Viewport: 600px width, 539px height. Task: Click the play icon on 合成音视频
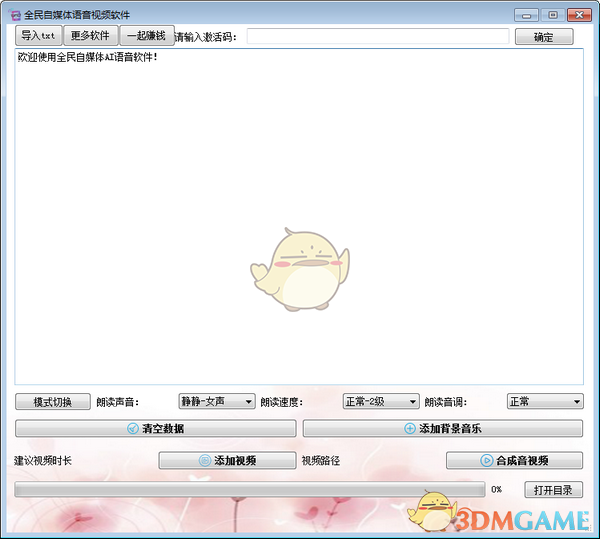tap(487, 461)
